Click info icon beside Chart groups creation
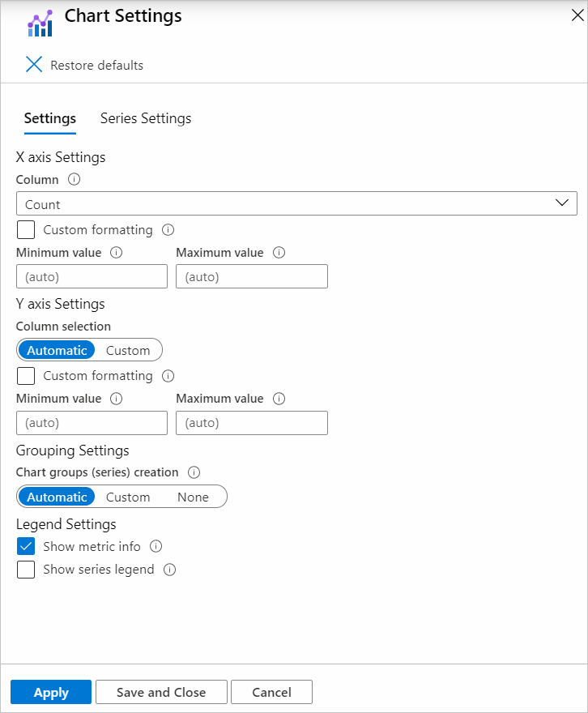The width and height of the screenshot is (588, 713). click(194, 472)
